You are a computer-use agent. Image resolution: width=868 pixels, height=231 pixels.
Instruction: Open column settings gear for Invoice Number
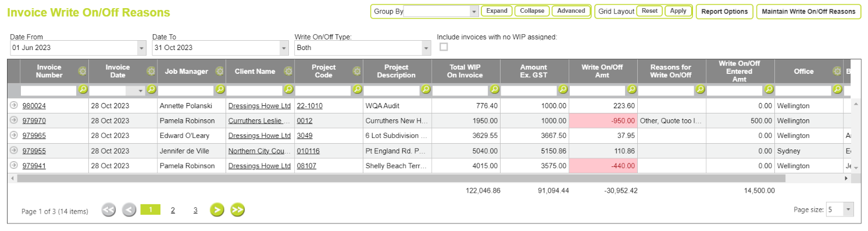(82, 71)
